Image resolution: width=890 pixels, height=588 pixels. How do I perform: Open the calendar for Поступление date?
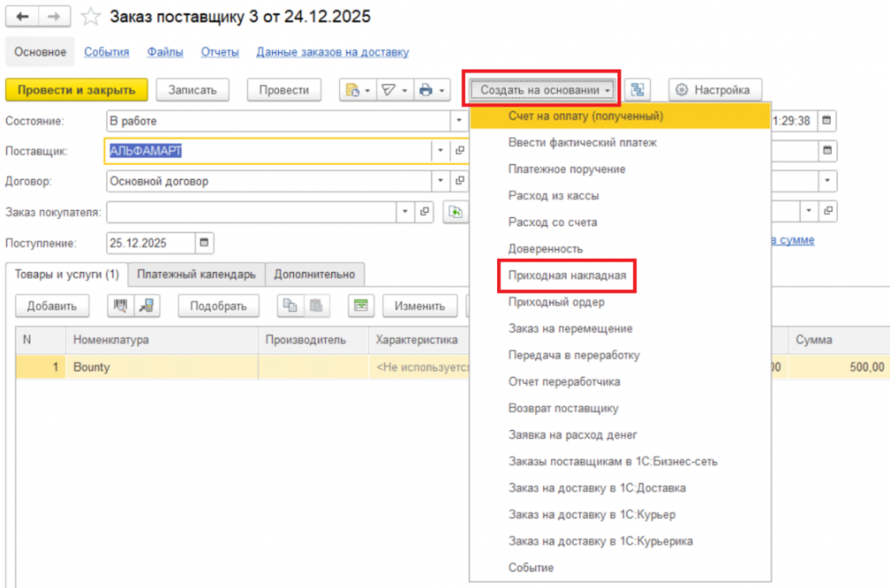204,242
